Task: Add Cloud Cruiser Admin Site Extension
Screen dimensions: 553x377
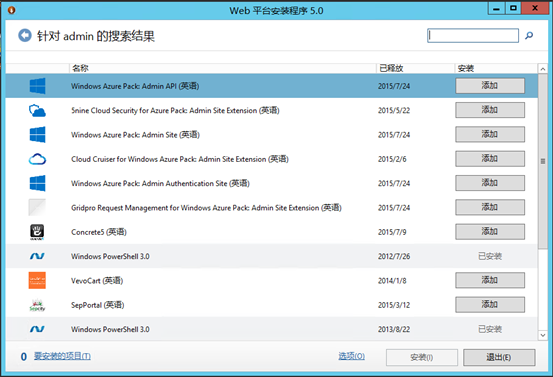Action: tap(490, 159)
